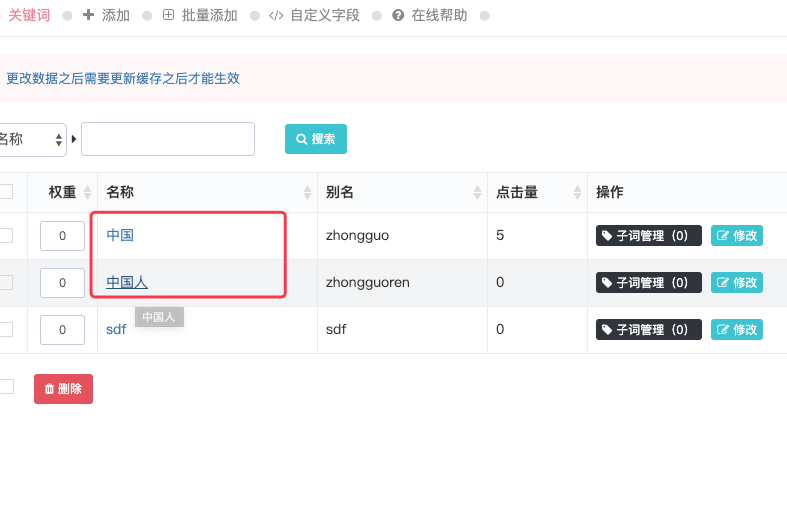Click 子词管理 button in 中国 row
Image resolution: width=787 pixels, height=511 pixels.
pos(648,235)
